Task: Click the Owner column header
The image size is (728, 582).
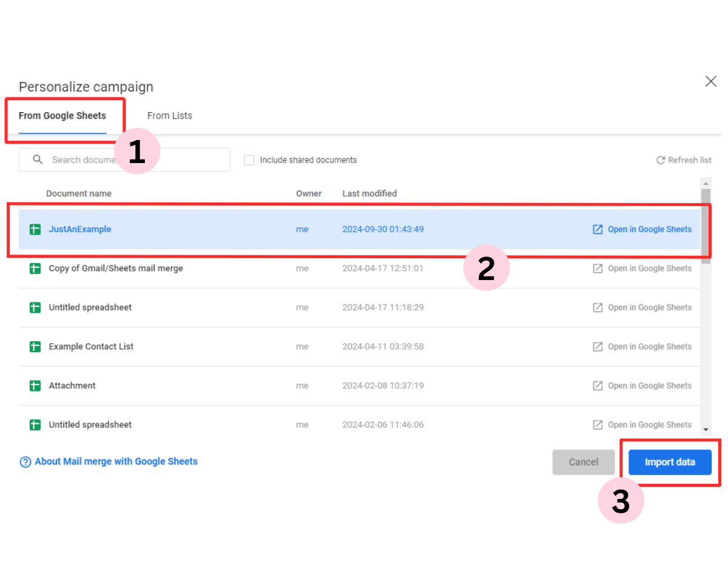Action: click(309, 193)
